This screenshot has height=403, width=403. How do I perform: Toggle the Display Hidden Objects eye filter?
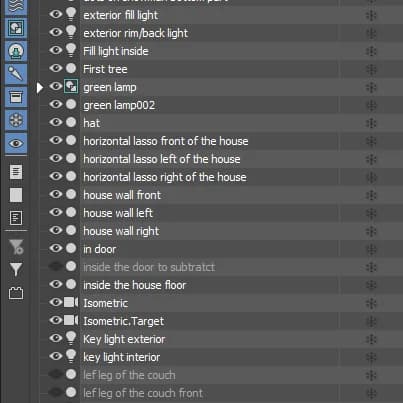pyautogui.click(x=16, y=143)
